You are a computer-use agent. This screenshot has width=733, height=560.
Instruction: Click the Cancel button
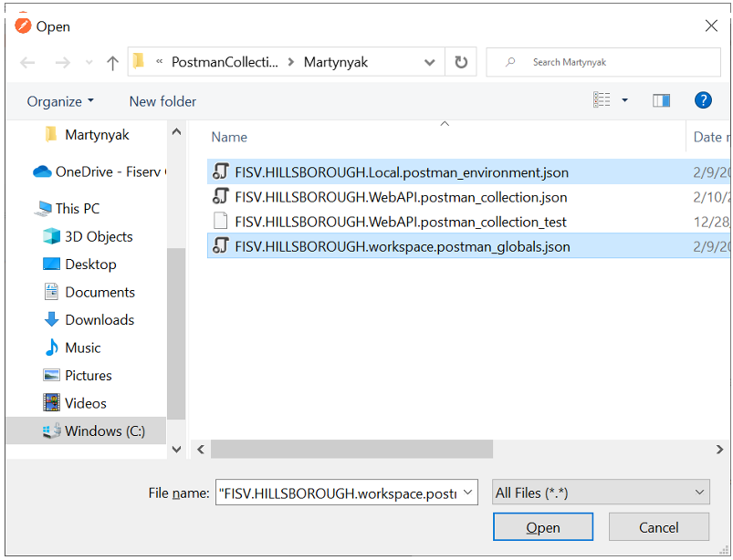[659, 527]
